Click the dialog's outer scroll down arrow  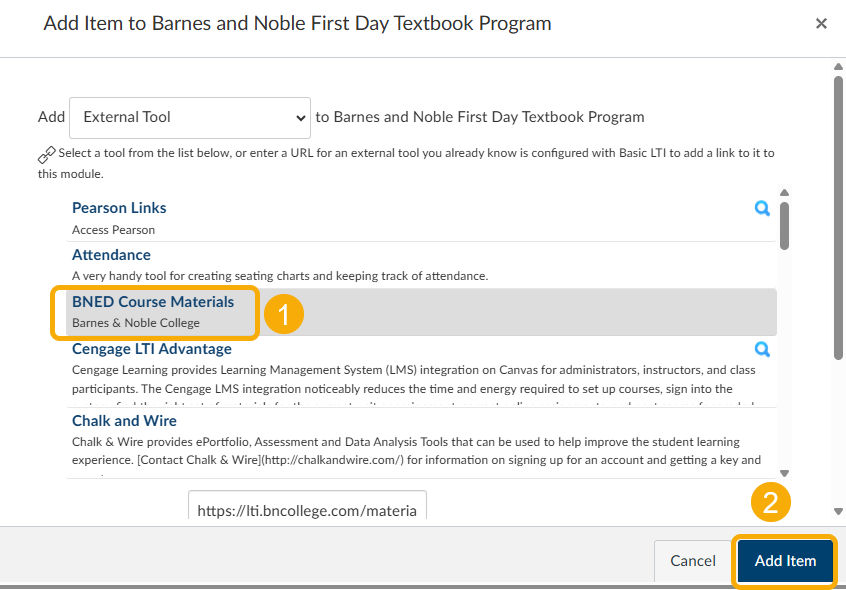(x=838, y=512)
